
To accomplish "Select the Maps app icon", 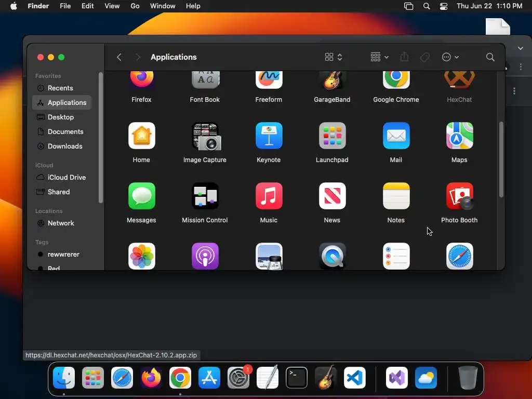I will point(459,136).
